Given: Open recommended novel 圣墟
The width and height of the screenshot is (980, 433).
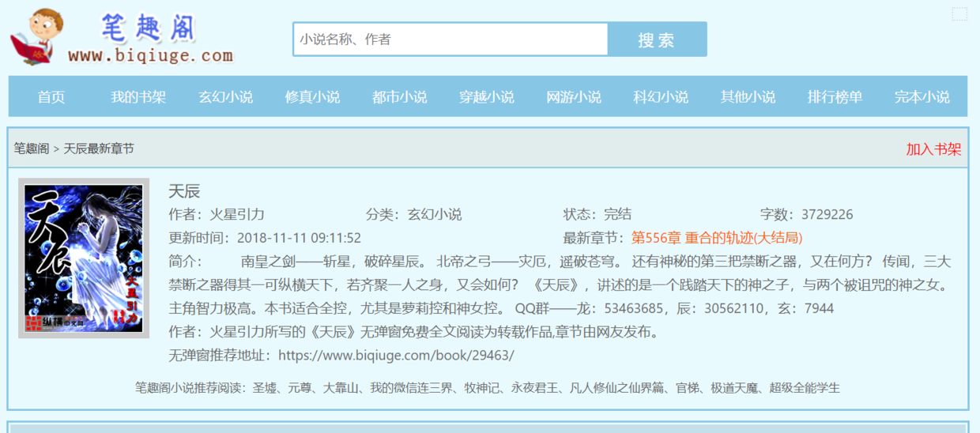Looking at the screenshot, I should click(x=264, y=388).
